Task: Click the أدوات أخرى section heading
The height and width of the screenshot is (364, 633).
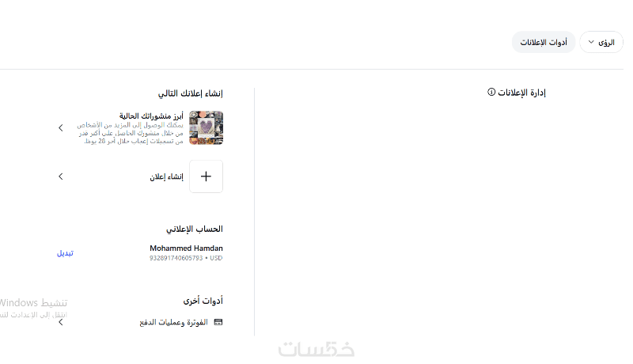Action: point(203,301)
